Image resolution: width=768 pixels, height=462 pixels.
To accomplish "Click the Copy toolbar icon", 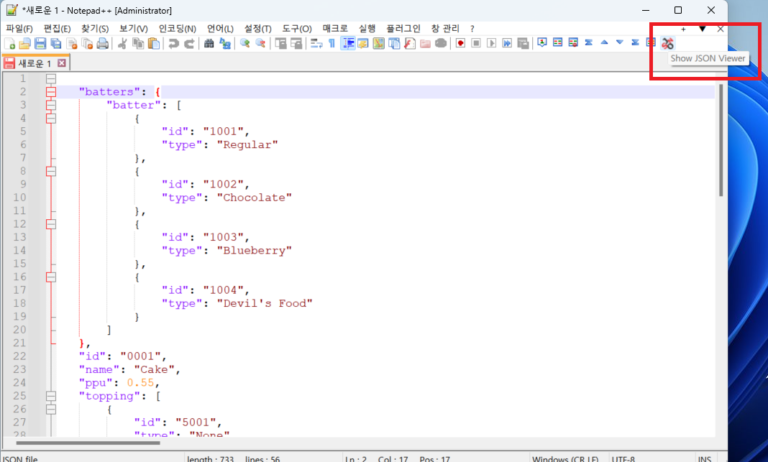I will (138, 44).
